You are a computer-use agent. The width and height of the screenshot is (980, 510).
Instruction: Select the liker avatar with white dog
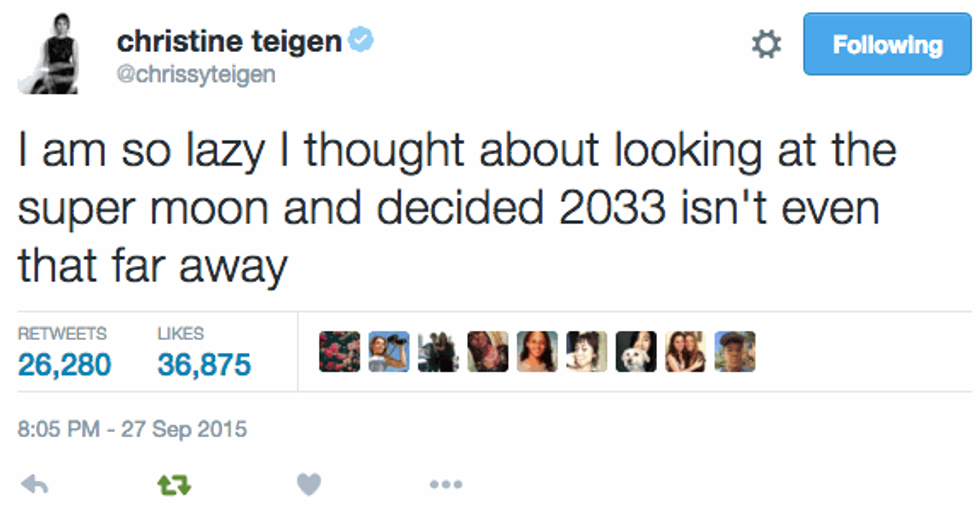636,352
